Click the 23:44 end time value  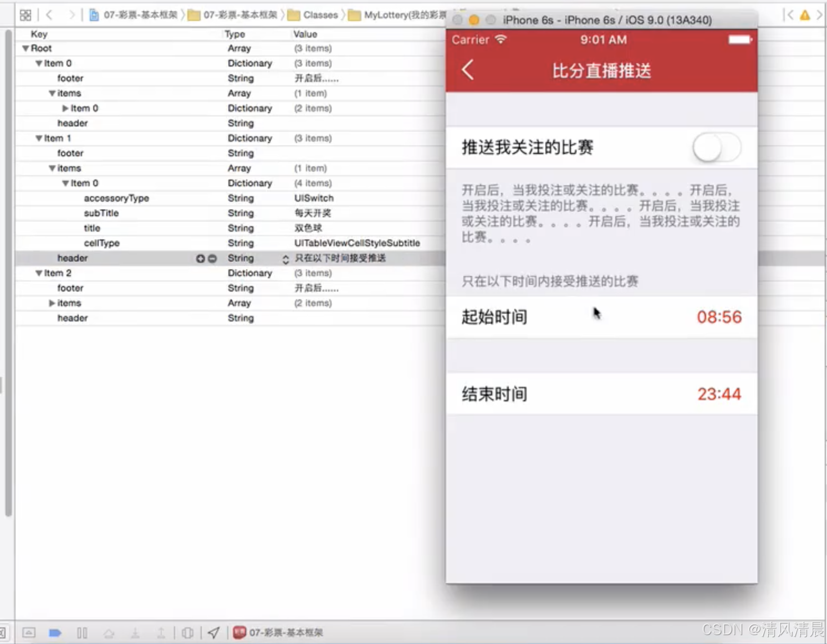(719, 394)
